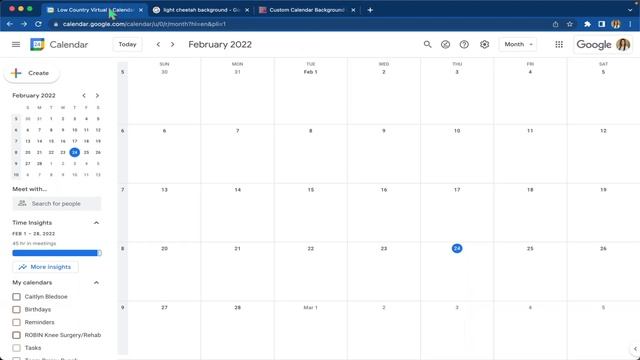
Task: Open Feb 1 cell in month grid
Action: [x=310, y=72]
